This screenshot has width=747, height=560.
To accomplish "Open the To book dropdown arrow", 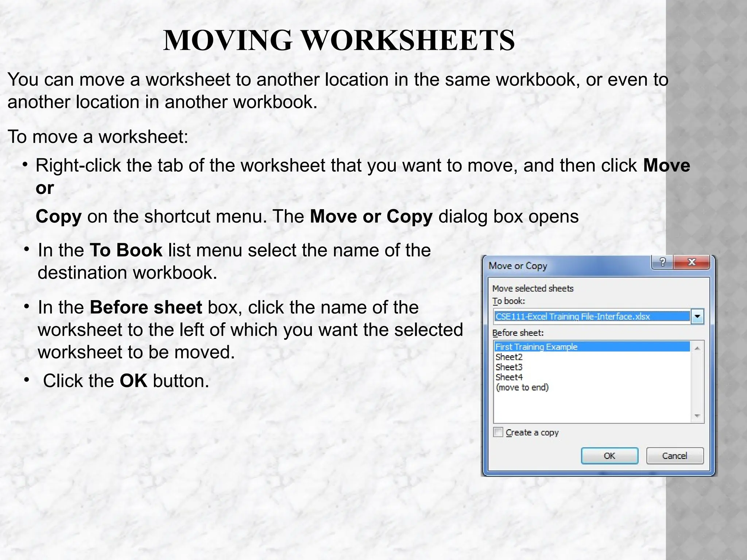I will (x=697, y=316).
